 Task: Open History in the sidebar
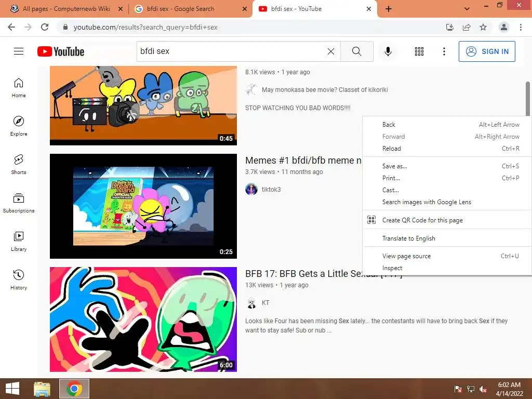19,280
